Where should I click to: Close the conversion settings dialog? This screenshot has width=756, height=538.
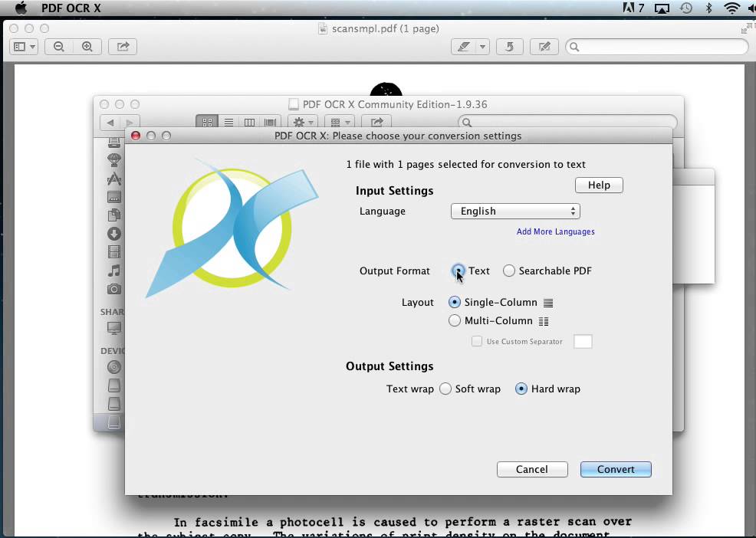(x=136, y=136)
